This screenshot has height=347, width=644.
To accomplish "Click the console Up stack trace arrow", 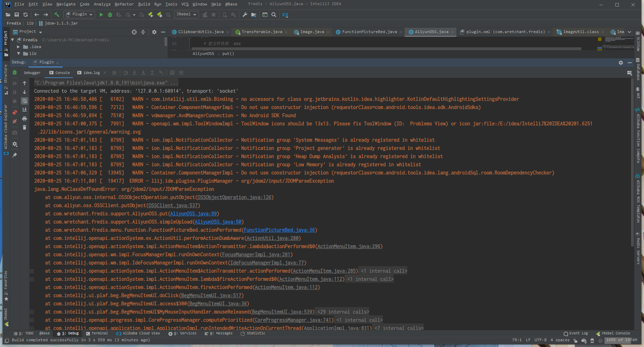I will [25, 83].
